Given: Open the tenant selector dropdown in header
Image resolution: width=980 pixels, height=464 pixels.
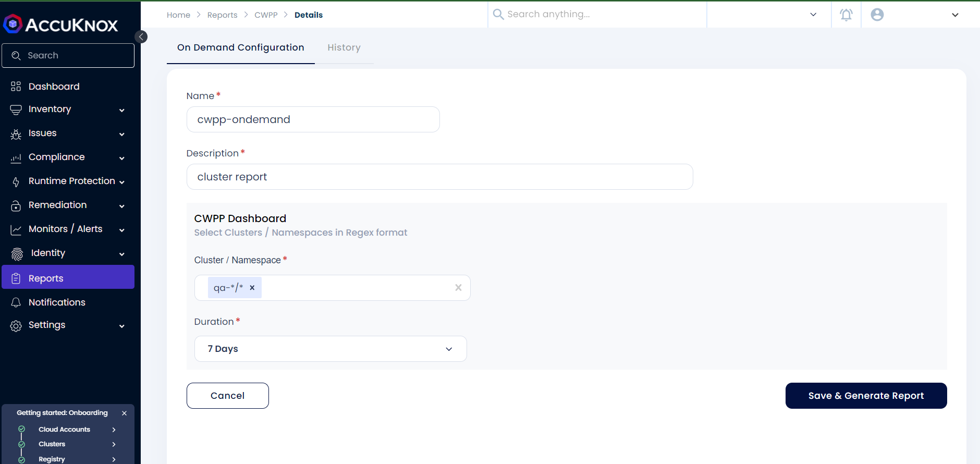Looking at the screenshot, I should click(769, 15).
